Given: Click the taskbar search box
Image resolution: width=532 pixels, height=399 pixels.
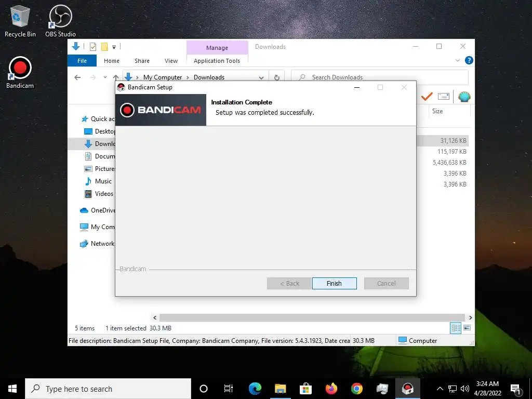Looking at the screenshot, I should coord(108,389).
